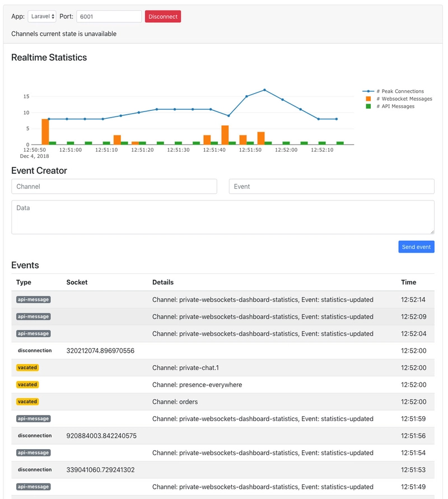Click the disconnection badge for socket 339041060.729241302
The image size is (448, 499).
pos(35,470)
